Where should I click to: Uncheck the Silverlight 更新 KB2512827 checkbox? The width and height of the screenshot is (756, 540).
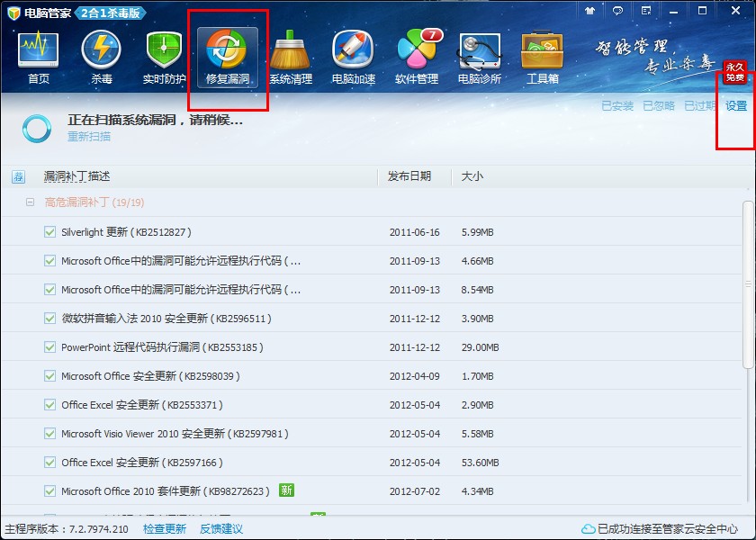coord(49,232)
